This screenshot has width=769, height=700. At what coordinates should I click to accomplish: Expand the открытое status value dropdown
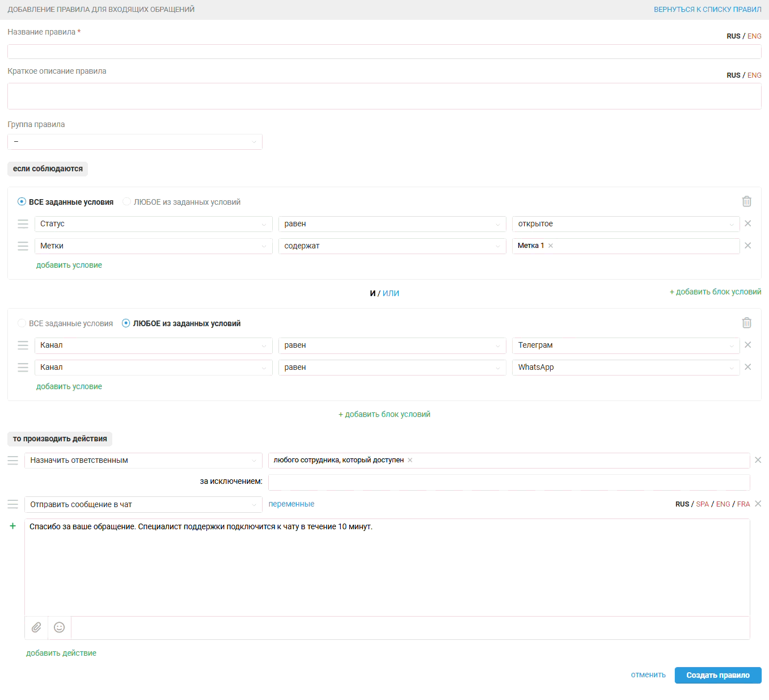pos(625,224)
